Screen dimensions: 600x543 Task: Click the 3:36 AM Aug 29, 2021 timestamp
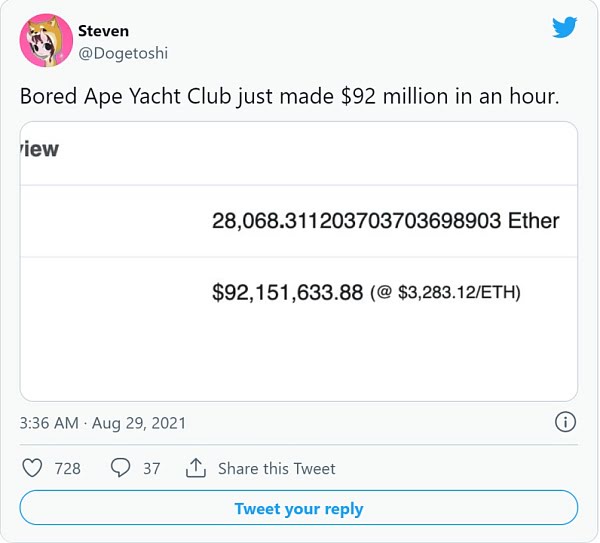(x=103, y=423)
